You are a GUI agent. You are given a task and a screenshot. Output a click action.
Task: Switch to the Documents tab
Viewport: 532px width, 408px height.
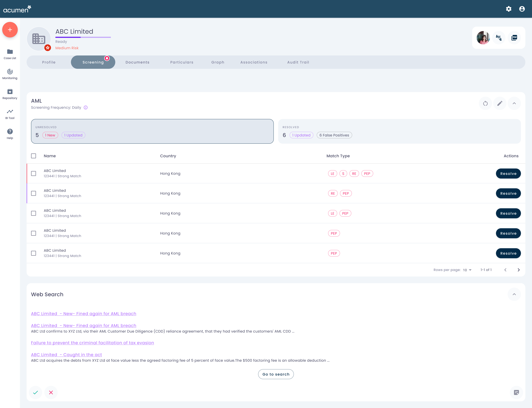[137, 62]
